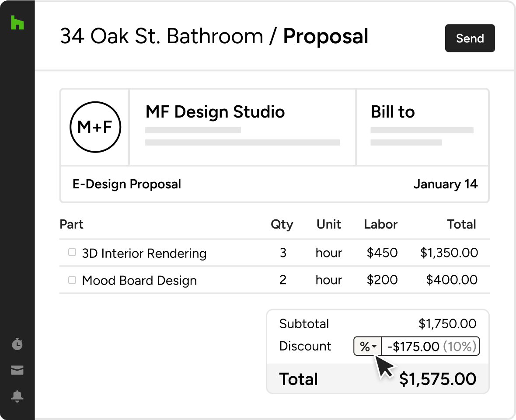Click the Send button
Viewport: 516px width, 420px height.
pos(470,38)
